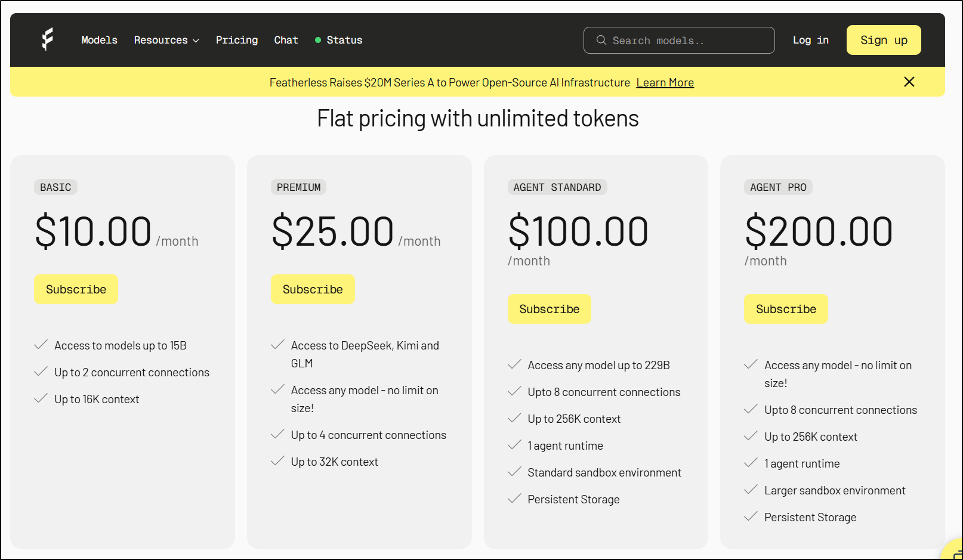Click into the Search models field
This screenshot has width=963, height=560.
679,40
